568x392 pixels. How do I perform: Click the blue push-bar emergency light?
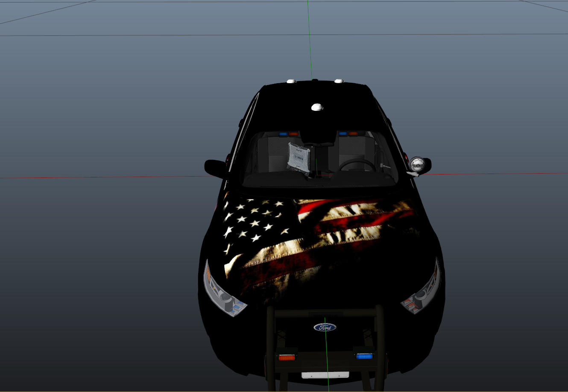[364, 356]
